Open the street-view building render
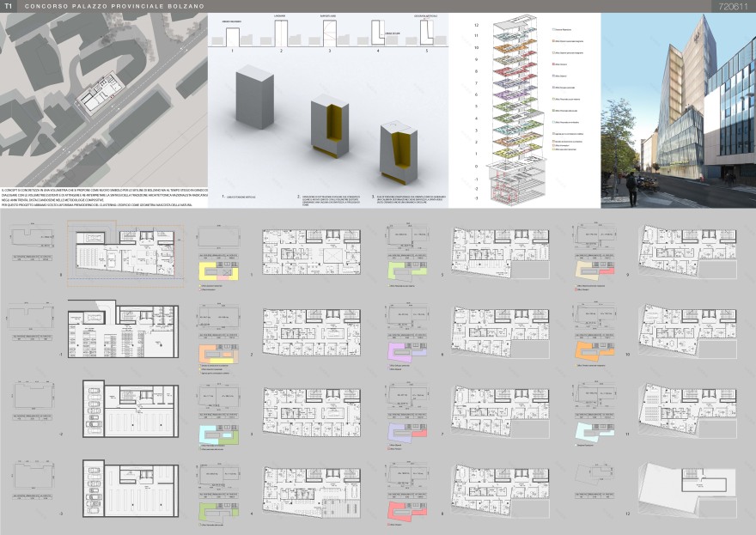This screenshot has width=756, height=535. (678, 110)
